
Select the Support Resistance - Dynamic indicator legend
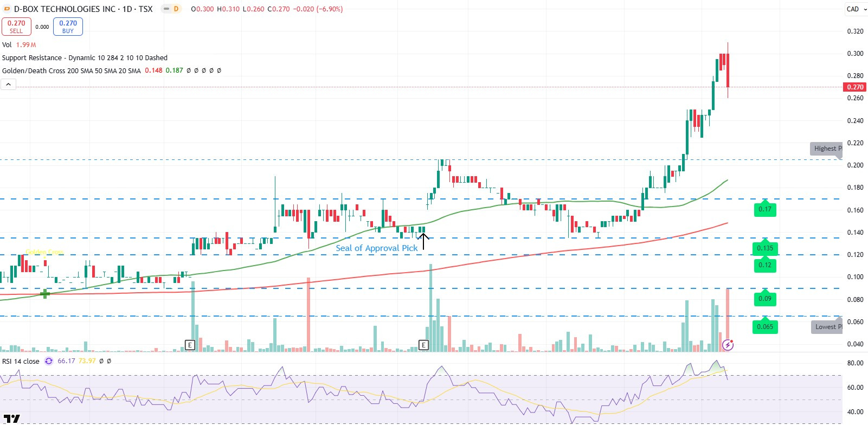click(85, 57)
